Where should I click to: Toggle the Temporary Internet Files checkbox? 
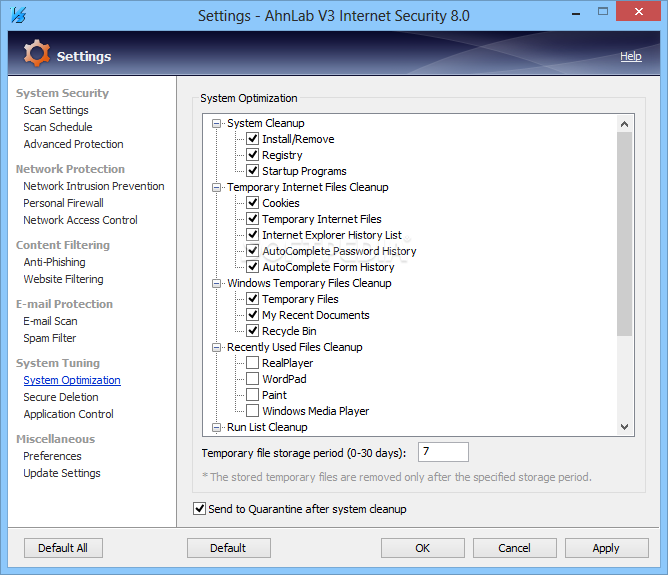pyautogui.click(x=253, y=218)
